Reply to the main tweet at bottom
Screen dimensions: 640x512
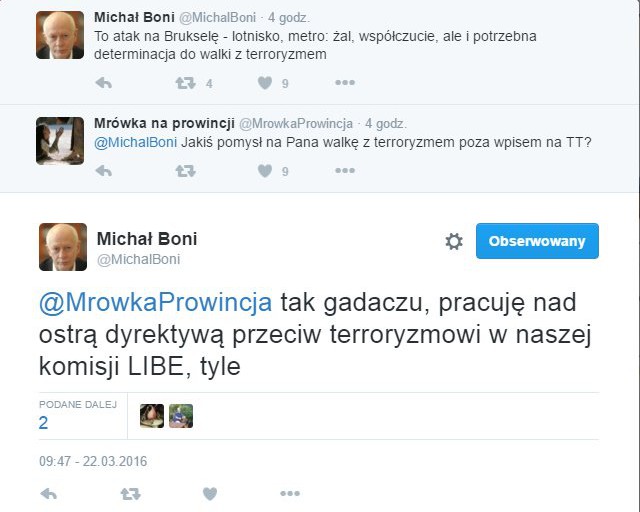pyautogui.click(x=48, y=494)
